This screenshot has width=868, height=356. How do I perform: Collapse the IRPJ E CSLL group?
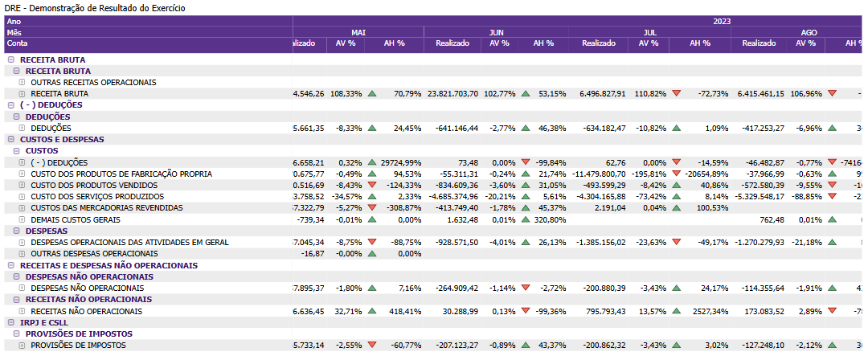coord(10,322)
